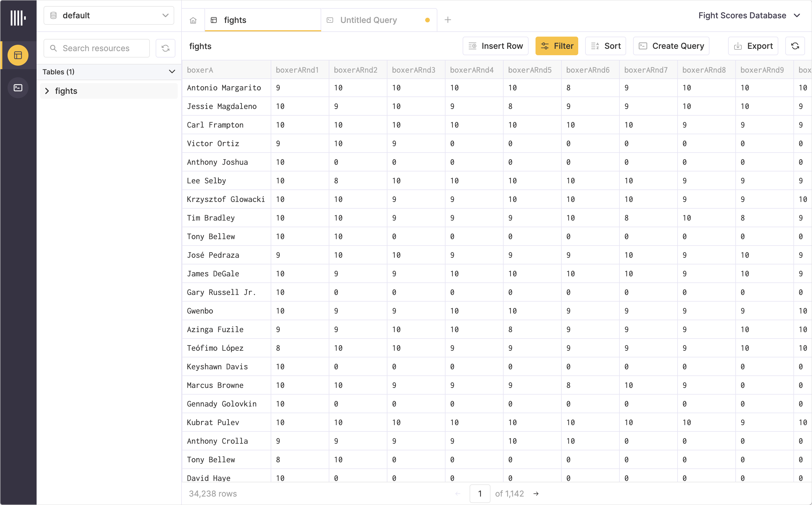Click the boxerARnd8 column header

[x=706, y=70]
